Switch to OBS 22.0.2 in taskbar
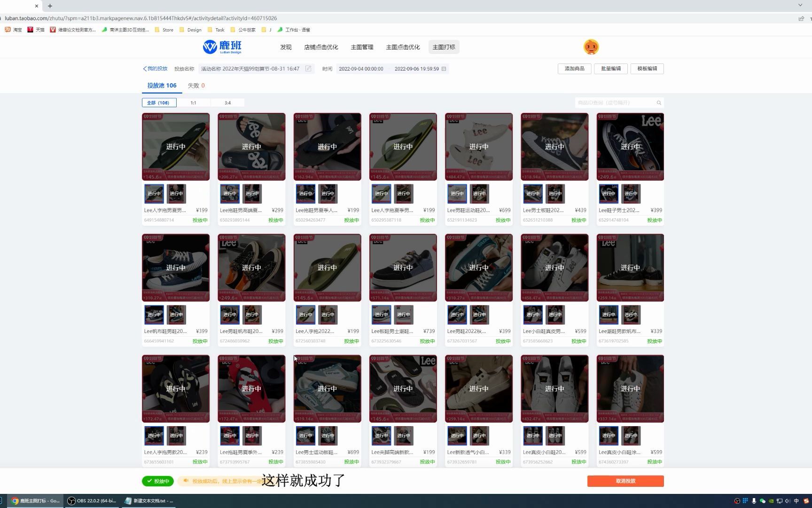812x508 pixels. coord(92,501)
